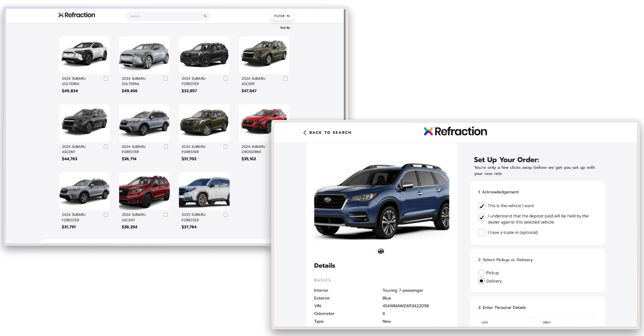644x336 pixels.
Task: Click the '$49,834' price text
Action: [x=70, y=91]
